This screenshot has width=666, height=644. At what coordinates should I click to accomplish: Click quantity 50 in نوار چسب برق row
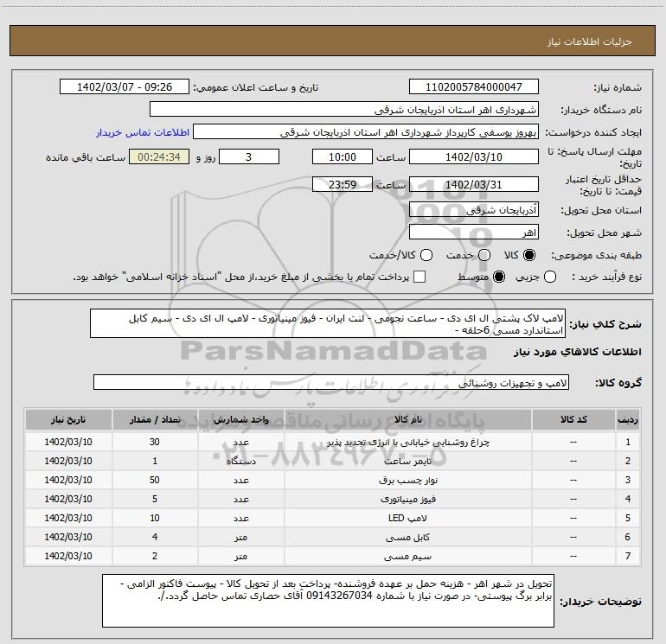[x=155, y=480]
